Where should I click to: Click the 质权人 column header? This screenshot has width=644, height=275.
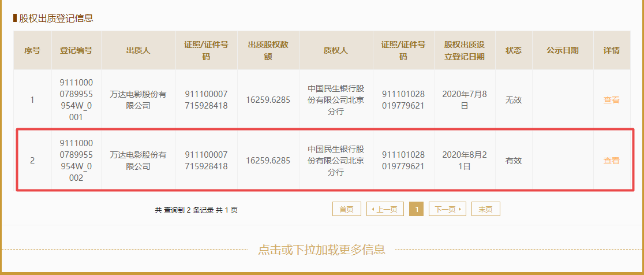[x=335, y=51]
